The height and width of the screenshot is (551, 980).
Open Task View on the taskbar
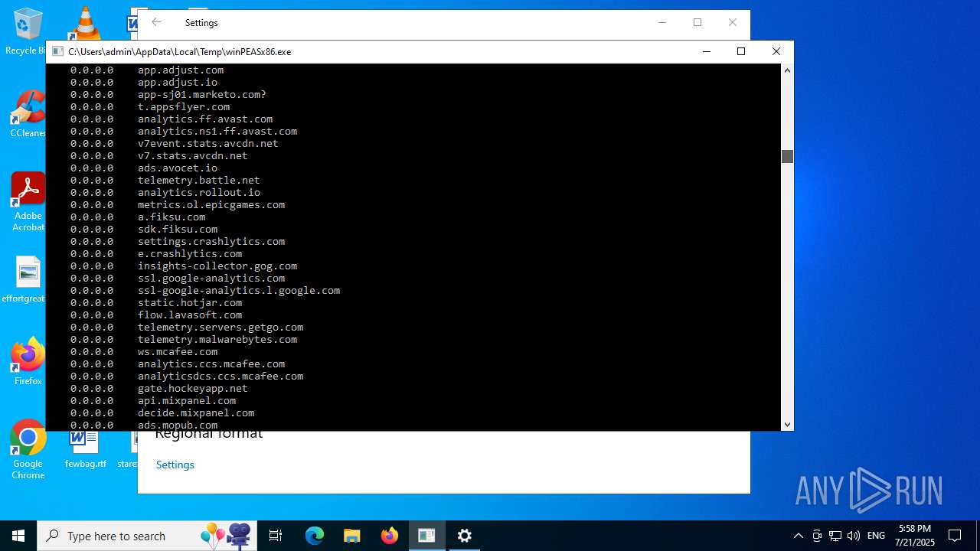(x=276, y=536)
